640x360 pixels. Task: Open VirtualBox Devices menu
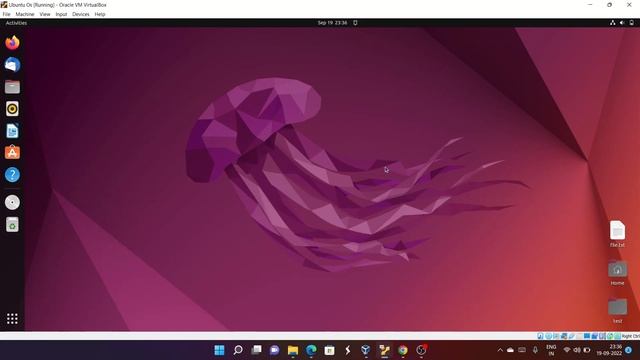[81, 14]
